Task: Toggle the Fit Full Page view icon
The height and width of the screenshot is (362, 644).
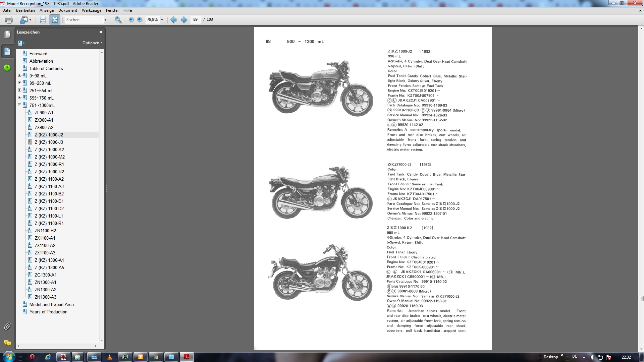Action: tap(55, 20)
